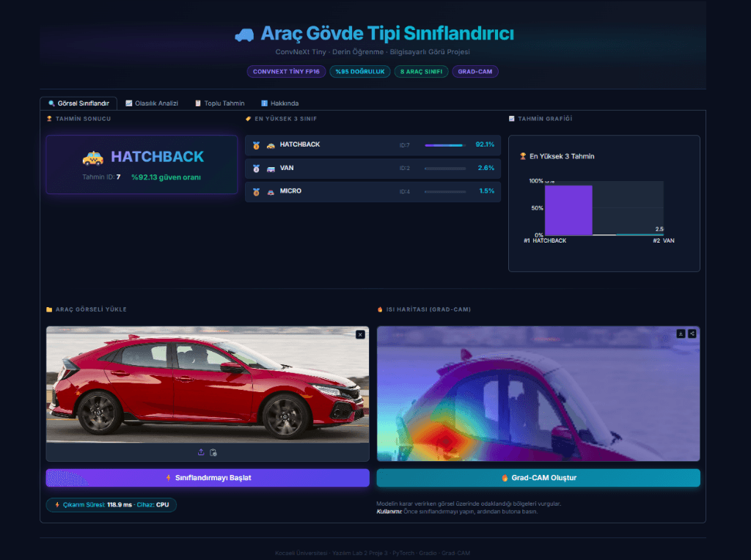Click the tag icon next to EN YÜKSEK 3 SINIF
Screen dimensions: 751x560
(248, 119)
